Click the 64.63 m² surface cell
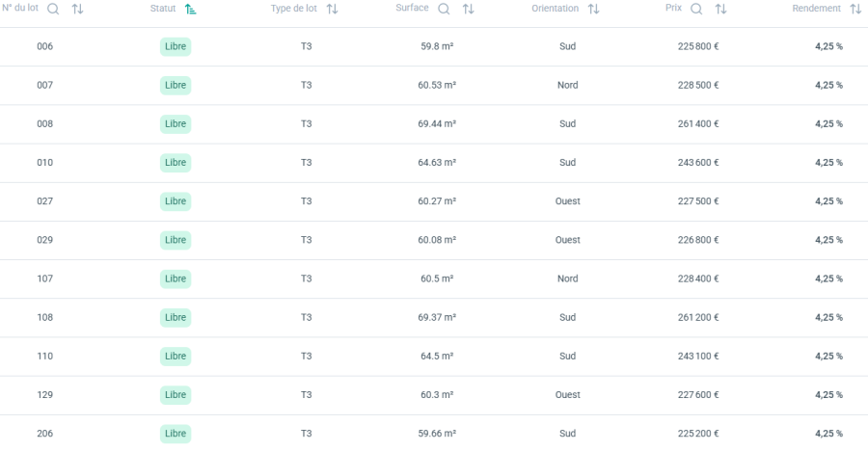 pos(436,163)
